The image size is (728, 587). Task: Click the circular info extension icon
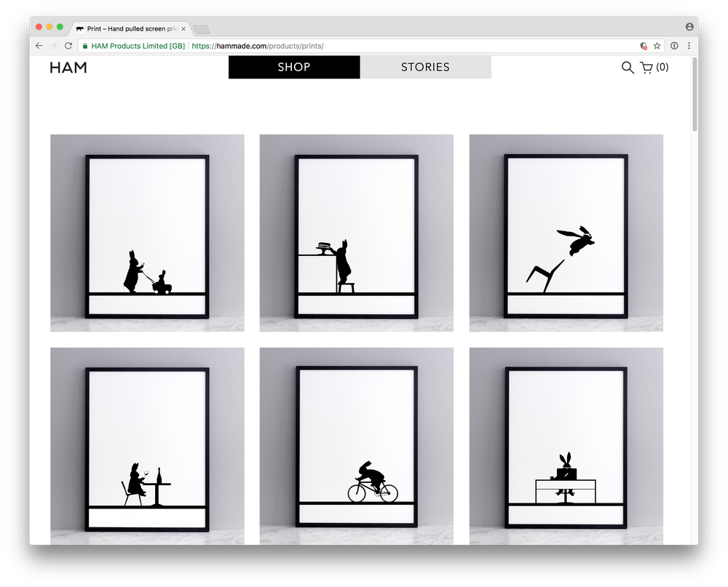point(674,46)
